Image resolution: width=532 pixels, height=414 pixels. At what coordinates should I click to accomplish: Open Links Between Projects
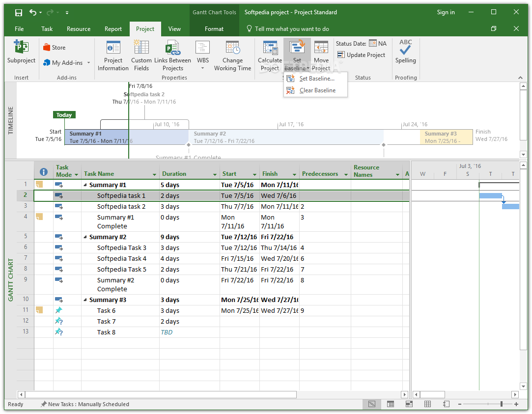pyautogui.click(x=173, y=55)
